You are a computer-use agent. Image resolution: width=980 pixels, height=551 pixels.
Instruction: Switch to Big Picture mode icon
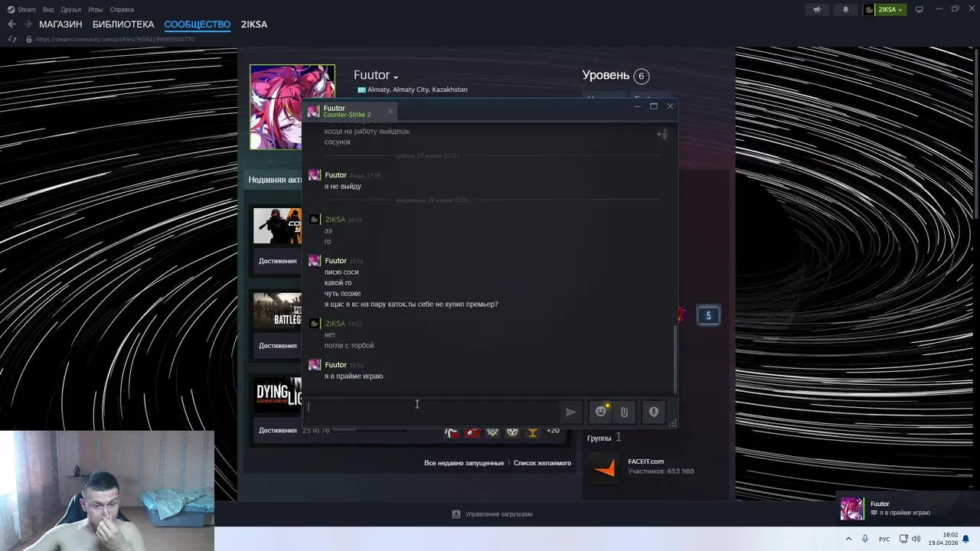[920, 10]
